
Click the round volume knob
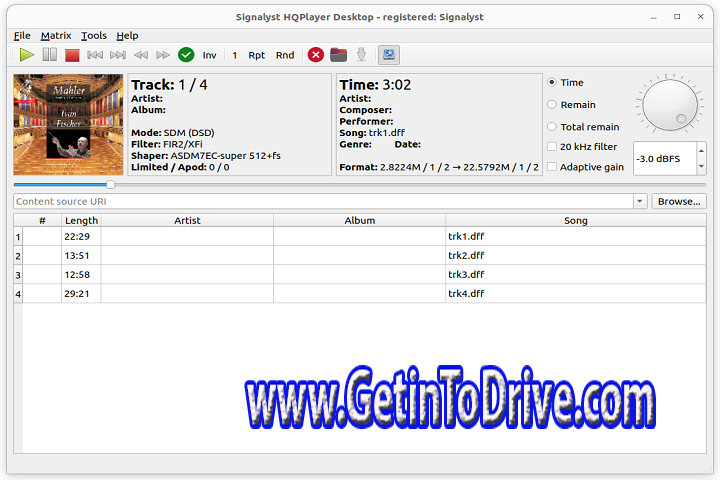click(670, 105)
